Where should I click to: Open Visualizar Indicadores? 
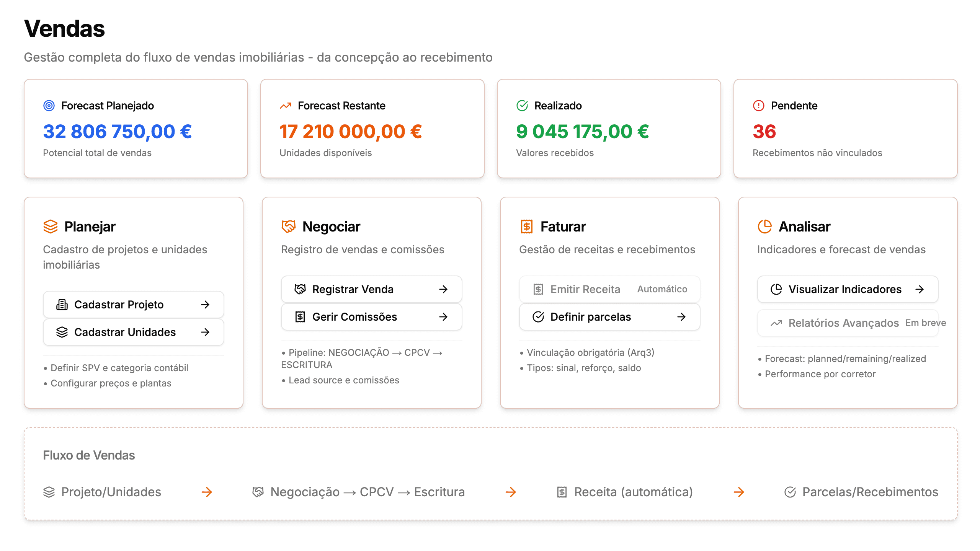pos(848,289)
